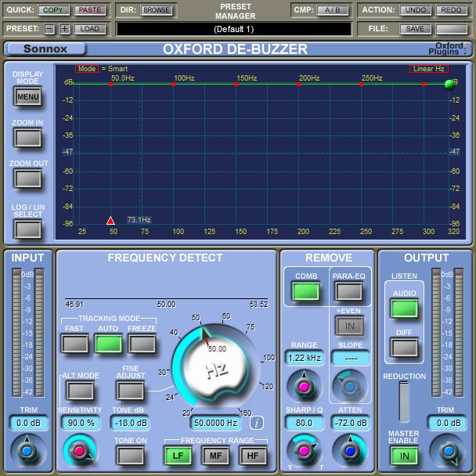The image size is (476, 476).
Task: Click the Slope knob
Action: point(350,386)
